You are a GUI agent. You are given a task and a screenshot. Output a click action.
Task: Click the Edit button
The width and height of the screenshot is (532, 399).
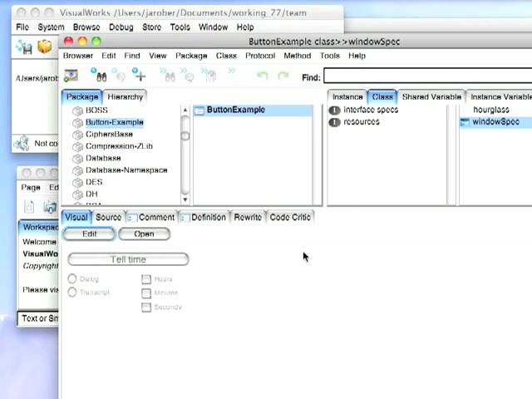click(90, 234)
